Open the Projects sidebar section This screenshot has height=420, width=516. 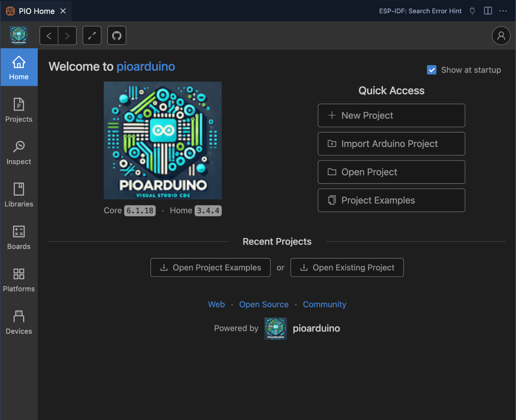tap(19, 110)
